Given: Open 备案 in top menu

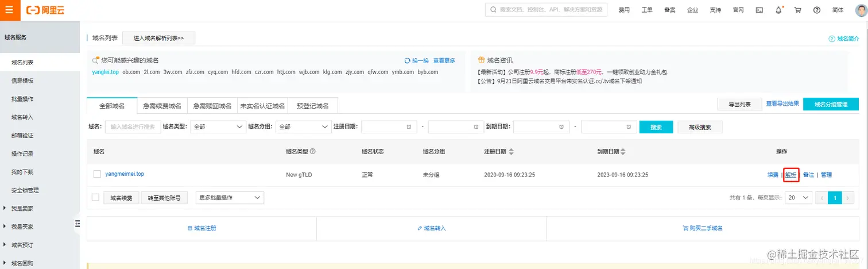Looking at the screenshot, I should click(x=670, y=10).
